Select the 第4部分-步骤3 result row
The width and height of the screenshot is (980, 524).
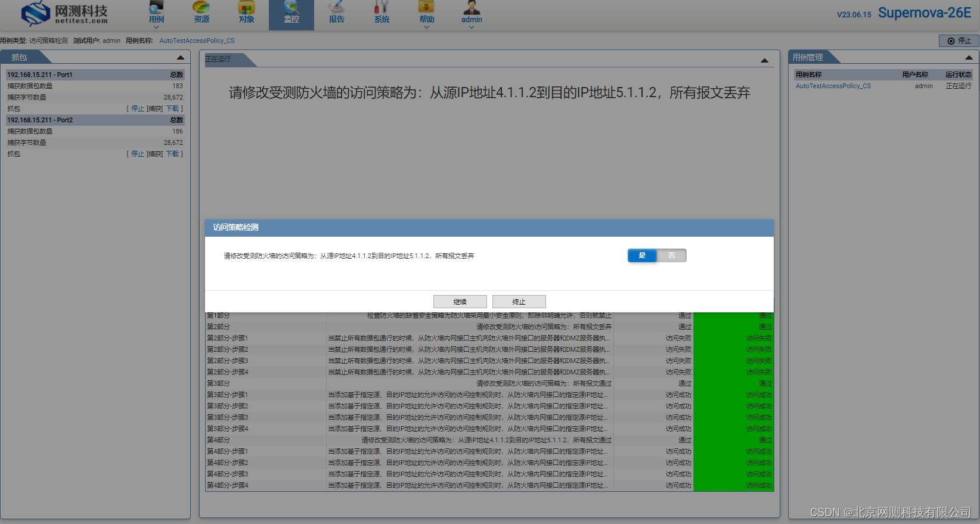(x=489, y=474)
